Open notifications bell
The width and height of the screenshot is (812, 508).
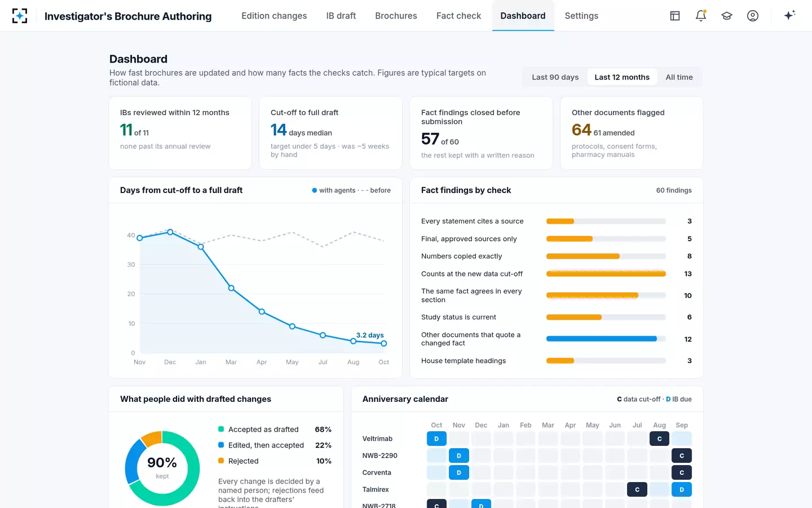click(701, 16)
